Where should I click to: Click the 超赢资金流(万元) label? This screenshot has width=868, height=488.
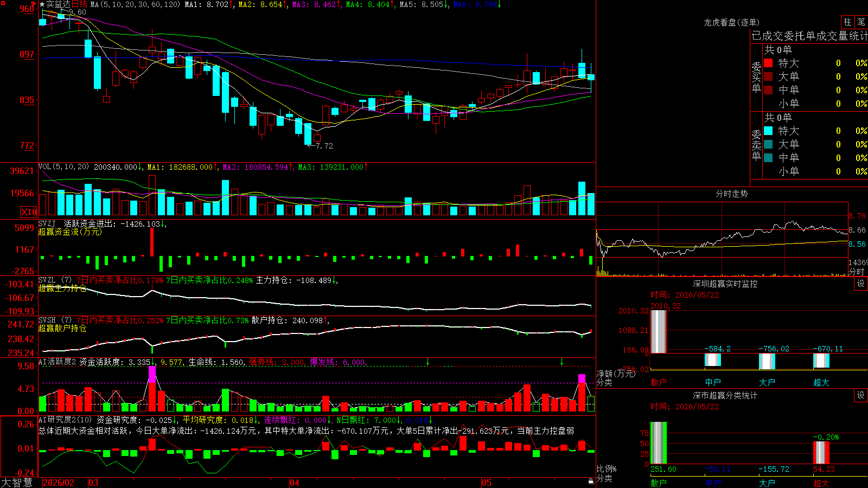[70, 232]
